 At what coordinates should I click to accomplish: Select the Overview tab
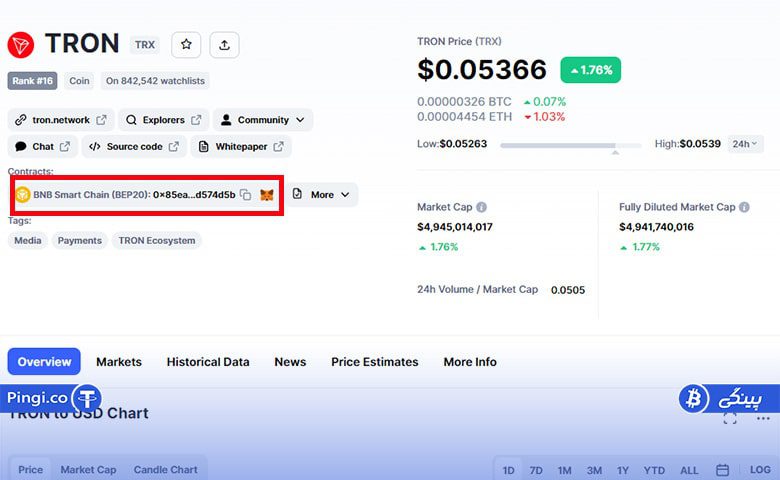click(x=44, y=362)
